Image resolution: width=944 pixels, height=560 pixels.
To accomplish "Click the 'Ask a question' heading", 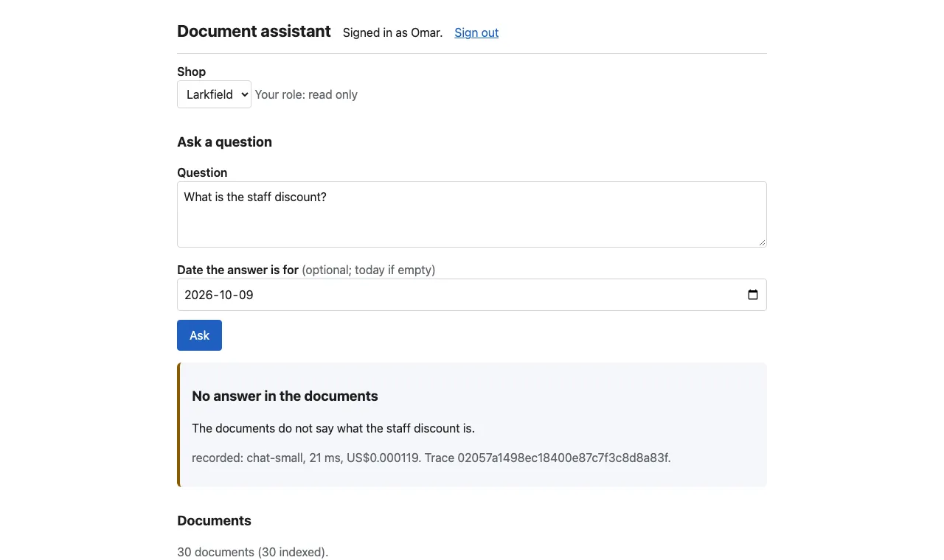I will [224, 142].
